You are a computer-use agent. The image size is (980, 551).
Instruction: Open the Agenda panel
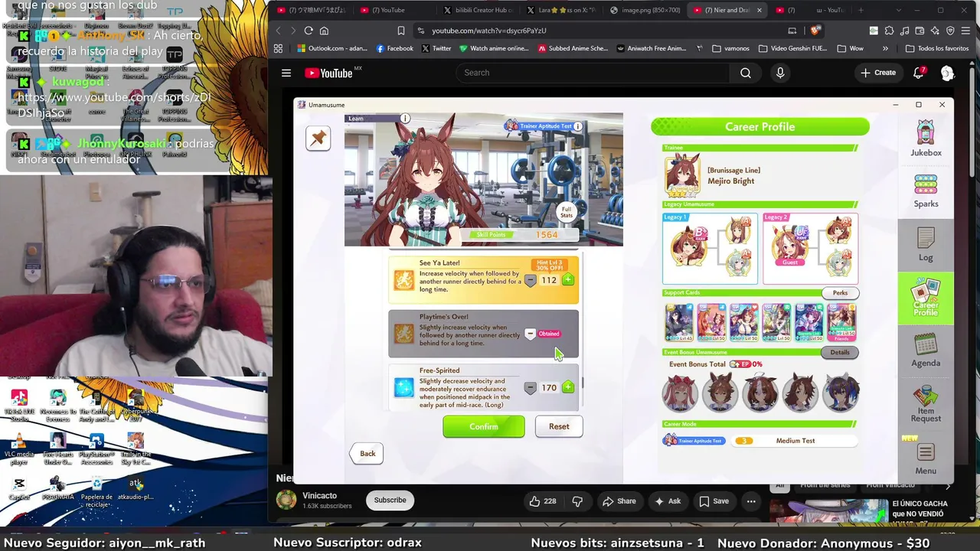(926, 350)
